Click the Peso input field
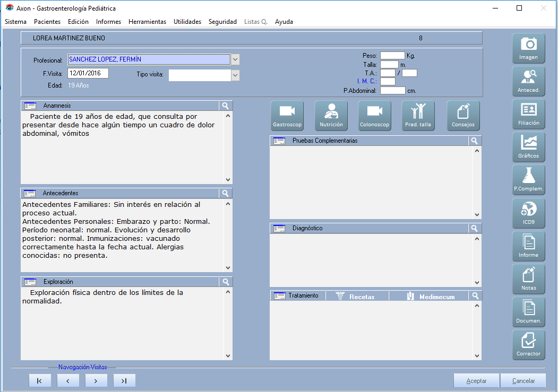Image resolution: width=558 pixels, height=392 pixels. pos(392,56)
